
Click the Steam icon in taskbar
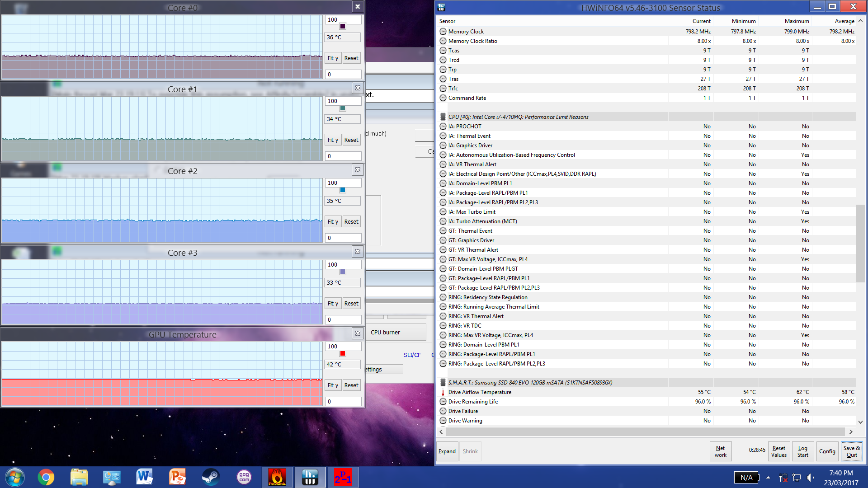tap(210, 477)
